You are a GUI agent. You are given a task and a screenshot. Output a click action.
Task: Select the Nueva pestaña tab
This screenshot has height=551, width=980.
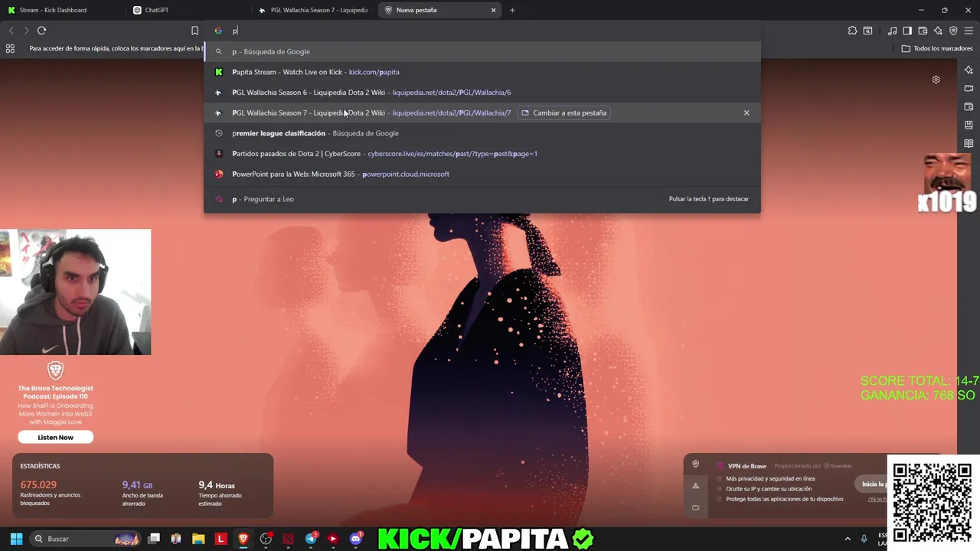(439, 10)
